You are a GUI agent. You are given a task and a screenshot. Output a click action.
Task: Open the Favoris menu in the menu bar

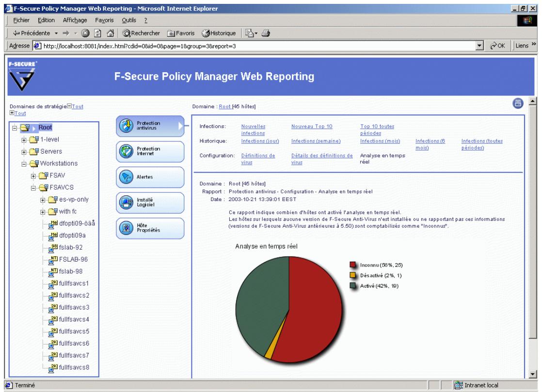pos(104,20)
